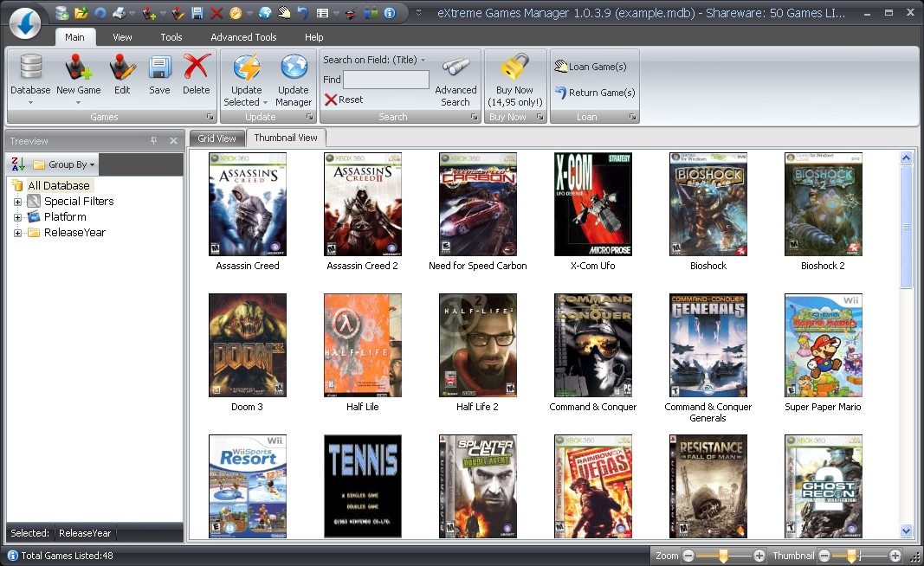Open Advanced Search binoculars button
Viewport: 924px width, 566px height.
[456, 82]
